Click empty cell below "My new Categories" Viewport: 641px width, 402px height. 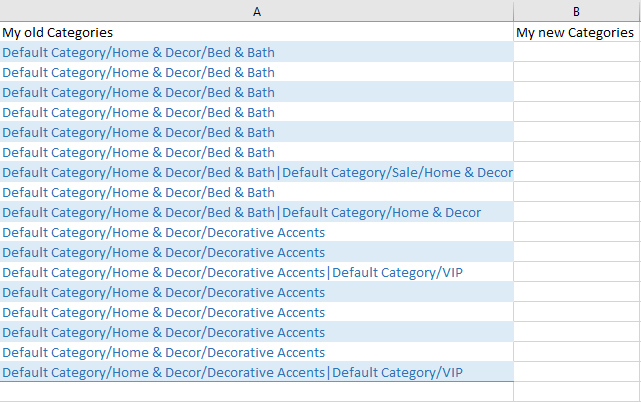[x=576, y=52]
